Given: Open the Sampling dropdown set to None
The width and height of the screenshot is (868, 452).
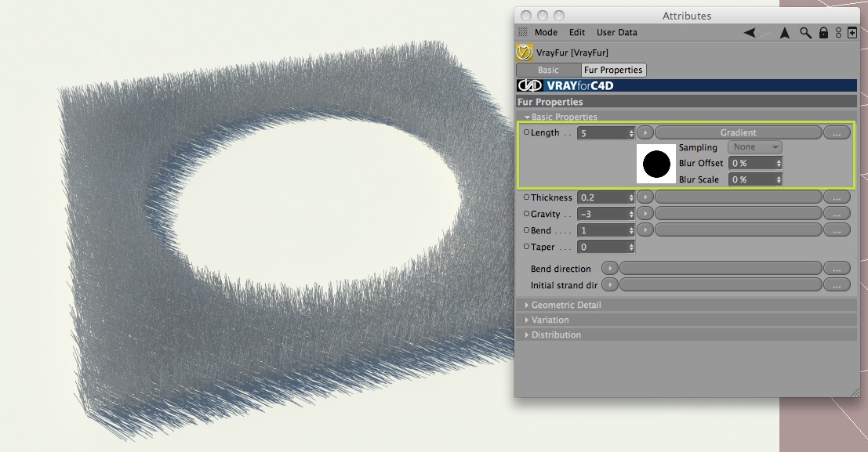Looking at the screenshot, I should 755,147.
